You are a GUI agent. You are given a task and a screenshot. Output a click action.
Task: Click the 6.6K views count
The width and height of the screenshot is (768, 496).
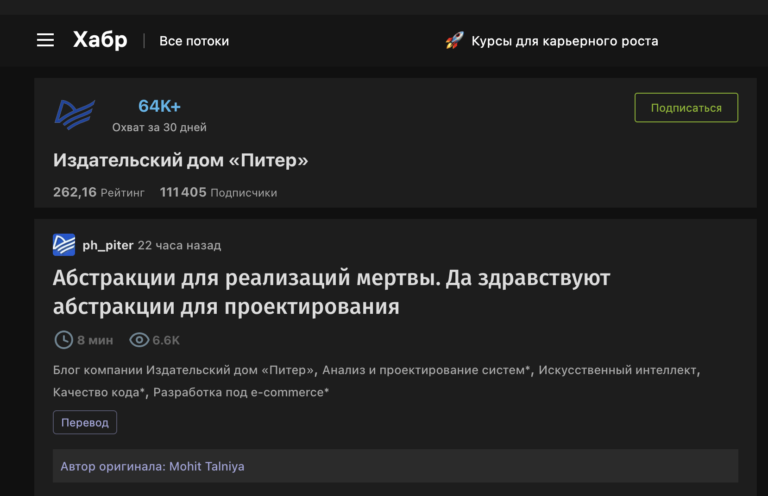[166, 340]
